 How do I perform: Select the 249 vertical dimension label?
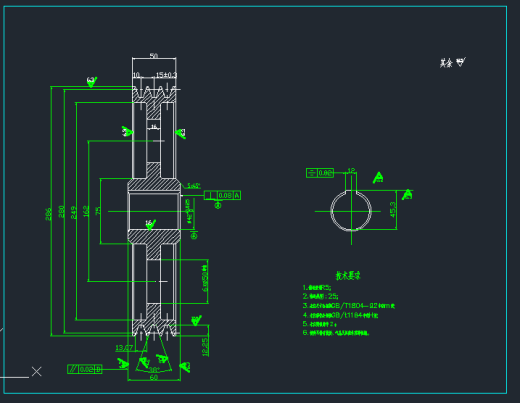click(x=74, y=212)
